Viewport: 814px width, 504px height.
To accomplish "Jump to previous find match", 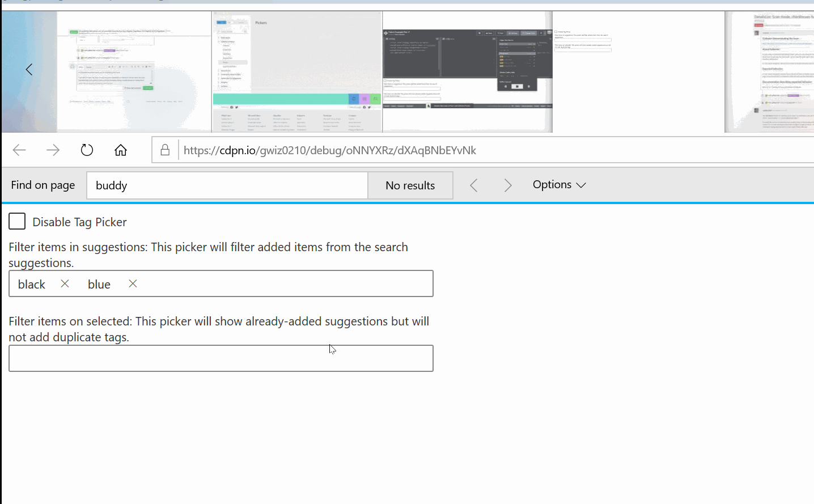I will tap(474, 185).
